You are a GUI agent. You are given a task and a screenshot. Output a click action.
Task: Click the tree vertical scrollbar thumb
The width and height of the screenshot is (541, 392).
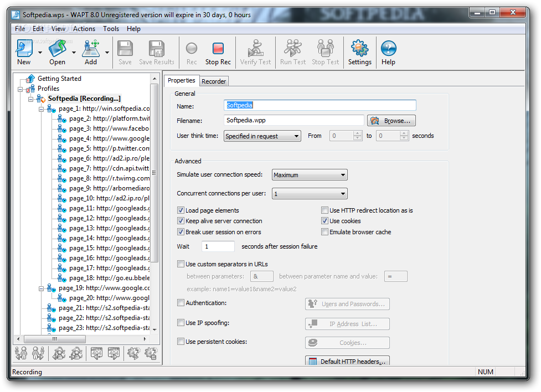tap(154, 173)
